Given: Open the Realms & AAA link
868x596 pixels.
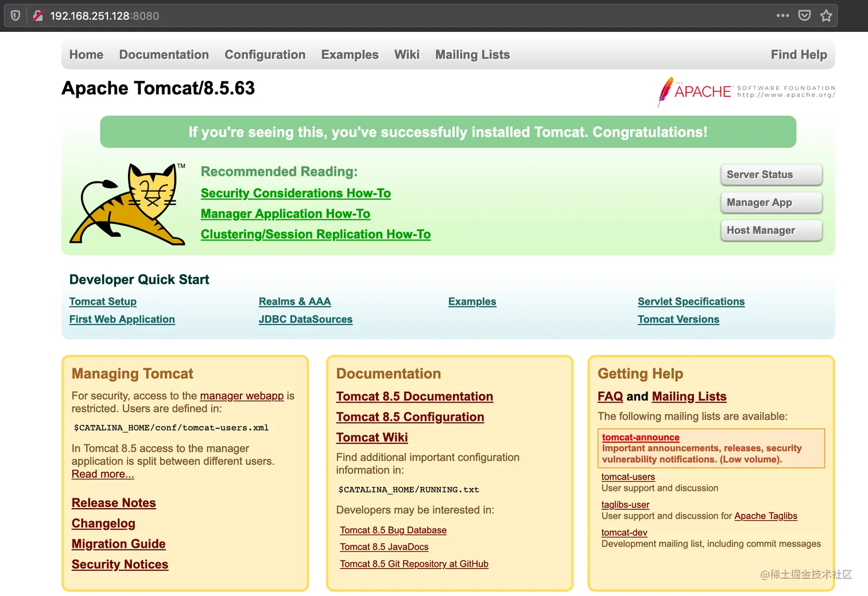Looking at the screenshot, I should (x=294, y=301).
